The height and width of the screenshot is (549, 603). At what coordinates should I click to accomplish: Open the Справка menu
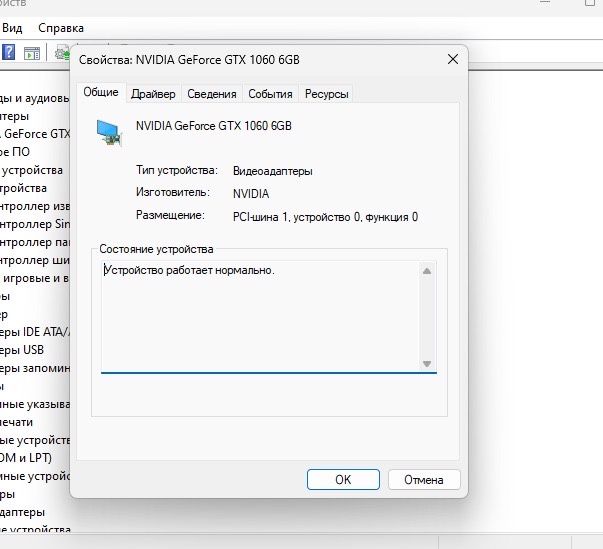point(61,28)
